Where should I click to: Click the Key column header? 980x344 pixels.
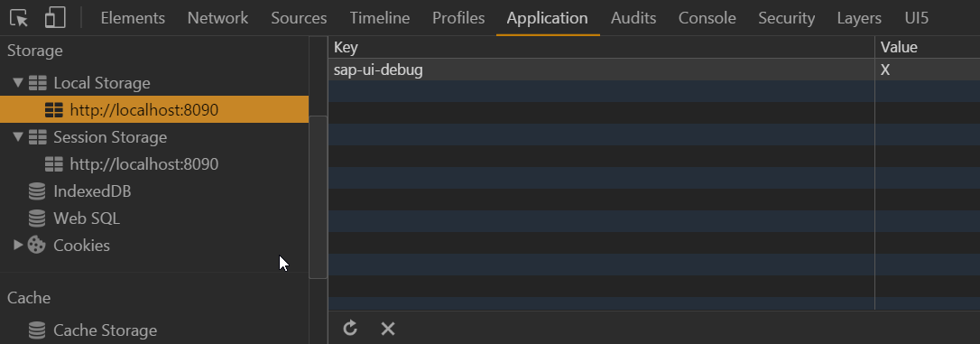point(601,47)
